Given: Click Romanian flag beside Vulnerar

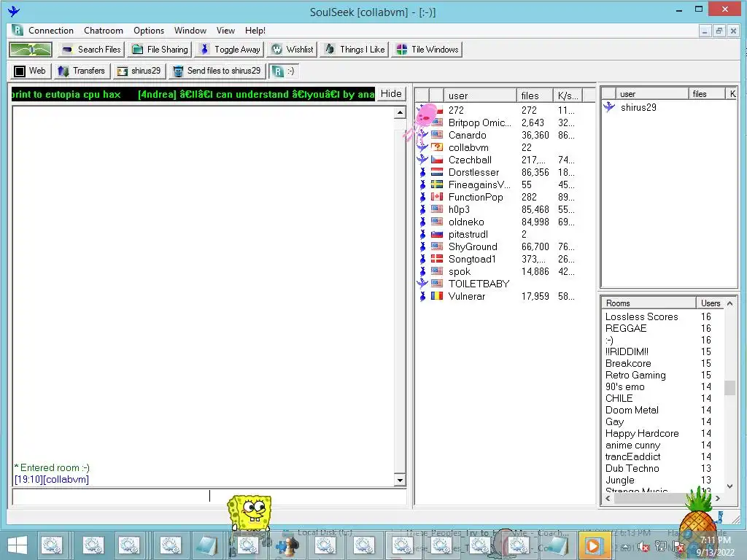Looking at the screenshot, I should [437, 296].
